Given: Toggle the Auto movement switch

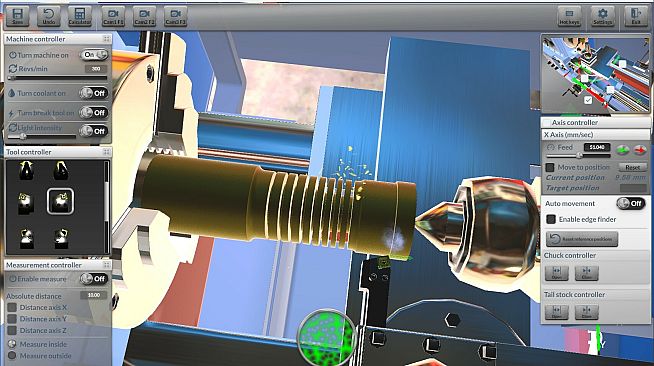Looking at the screenshot, I should [630, 203].
